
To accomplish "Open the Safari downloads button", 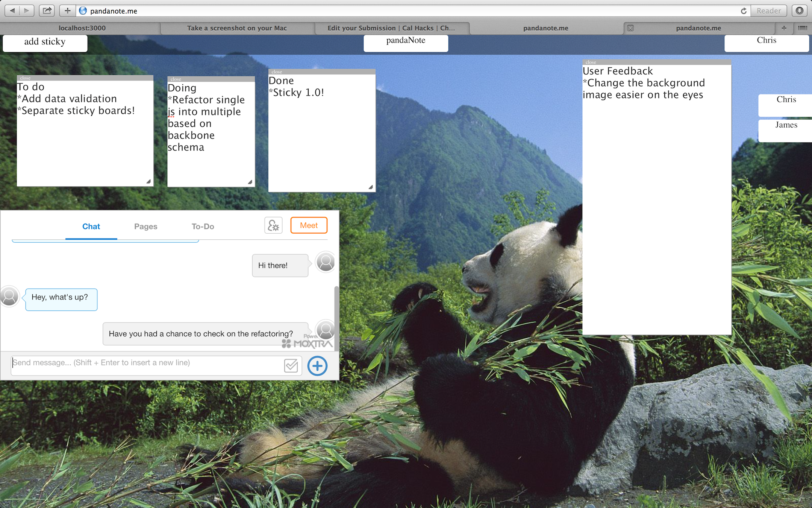I will coord(800,11).
